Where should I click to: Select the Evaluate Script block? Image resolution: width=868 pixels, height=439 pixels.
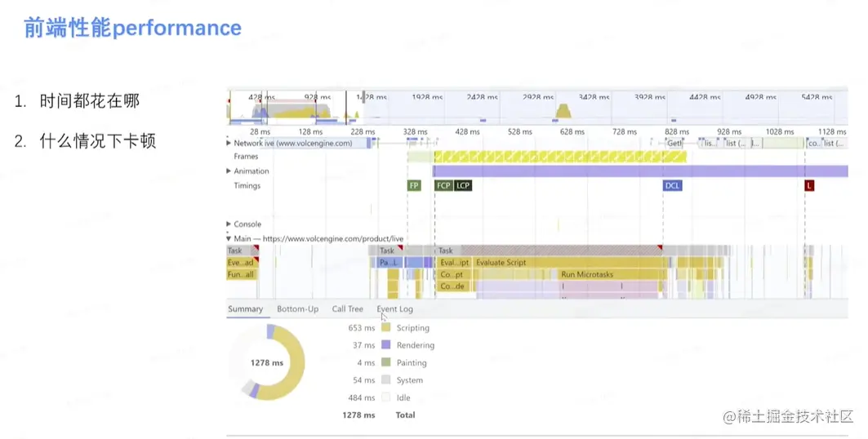569,263
